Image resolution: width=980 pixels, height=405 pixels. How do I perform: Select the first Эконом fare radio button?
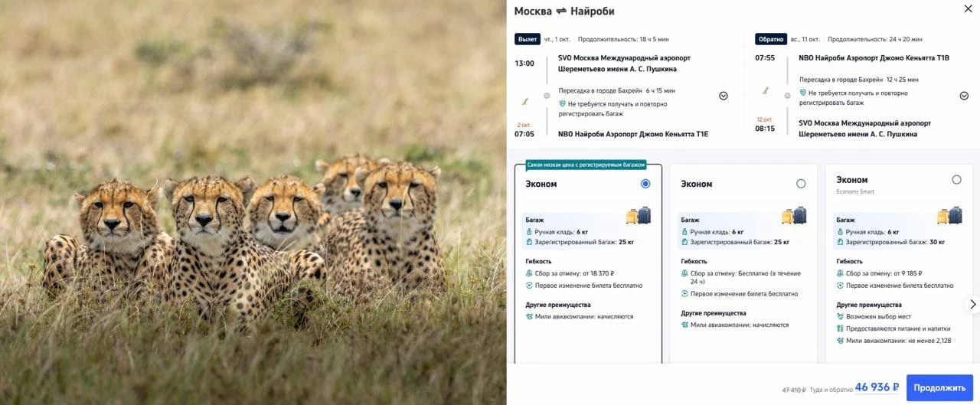coord(645,184)
